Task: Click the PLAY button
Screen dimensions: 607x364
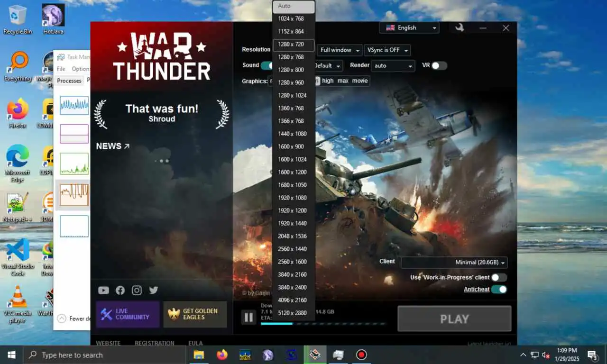Action: point(454,319)
